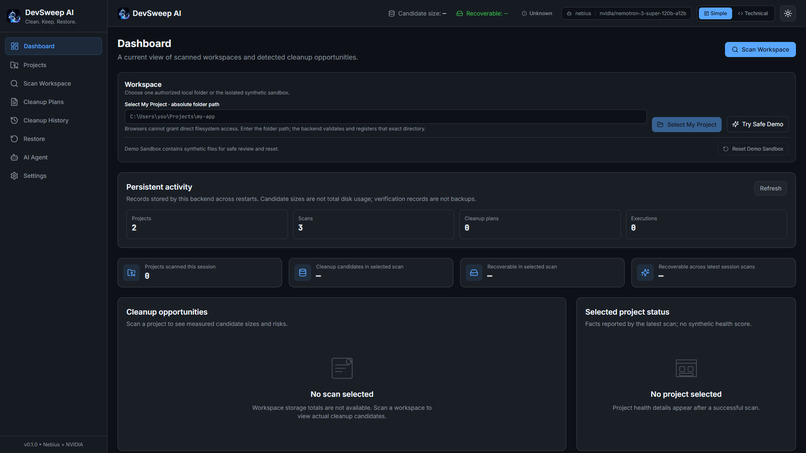Click the 'v0.1.0 • Nebius + NVIDIA' footer text
The image size is (806, 453).
[53, 445]
